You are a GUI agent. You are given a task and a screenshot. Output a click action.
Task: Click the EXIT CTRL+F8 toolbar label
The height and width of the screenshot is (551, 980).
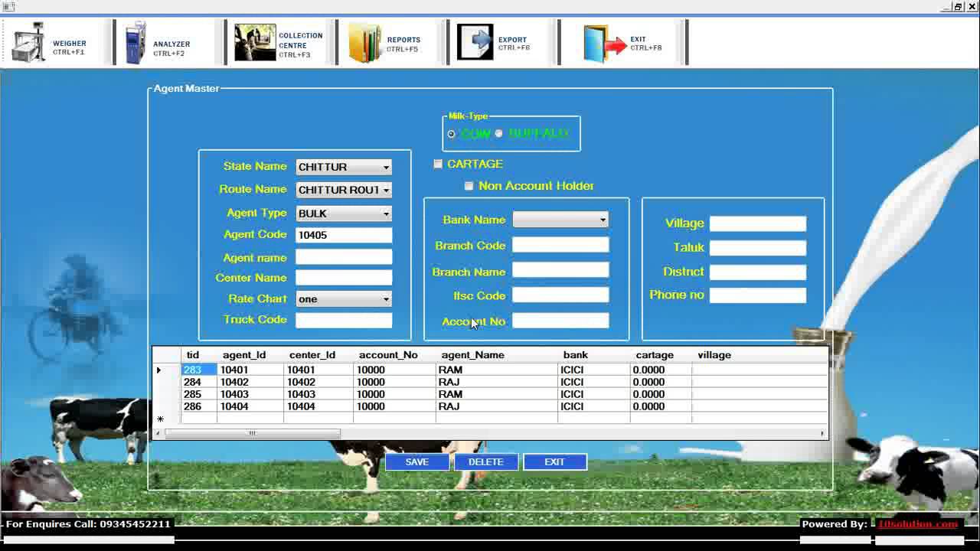pos(645,43)
